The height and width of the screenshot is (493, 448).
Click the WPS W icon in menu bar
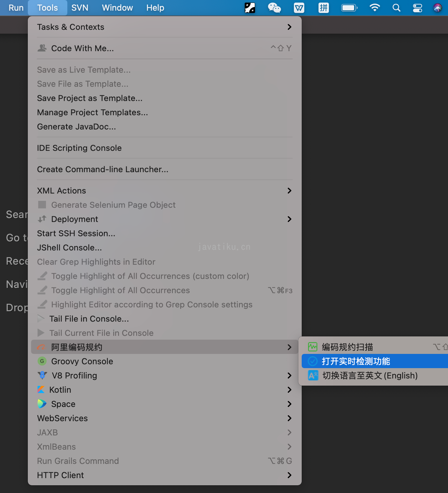(299, 8)
